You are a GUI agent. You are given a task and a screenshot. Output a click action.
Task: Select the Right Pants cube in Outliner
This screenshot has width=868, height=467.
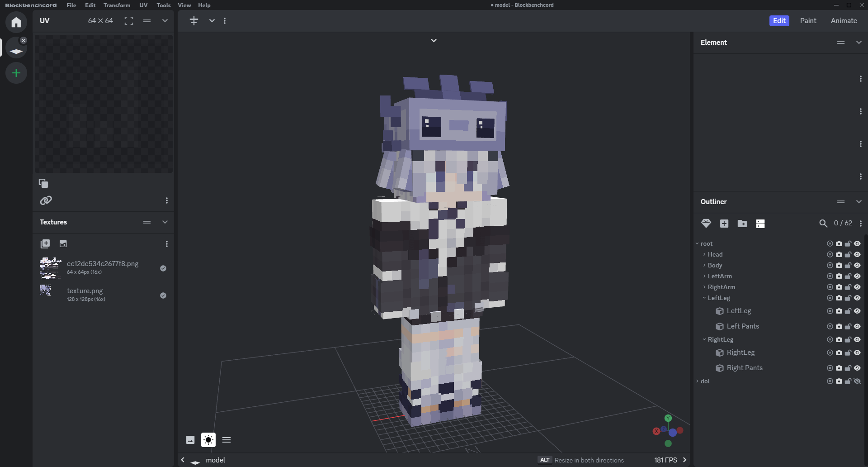744,368
